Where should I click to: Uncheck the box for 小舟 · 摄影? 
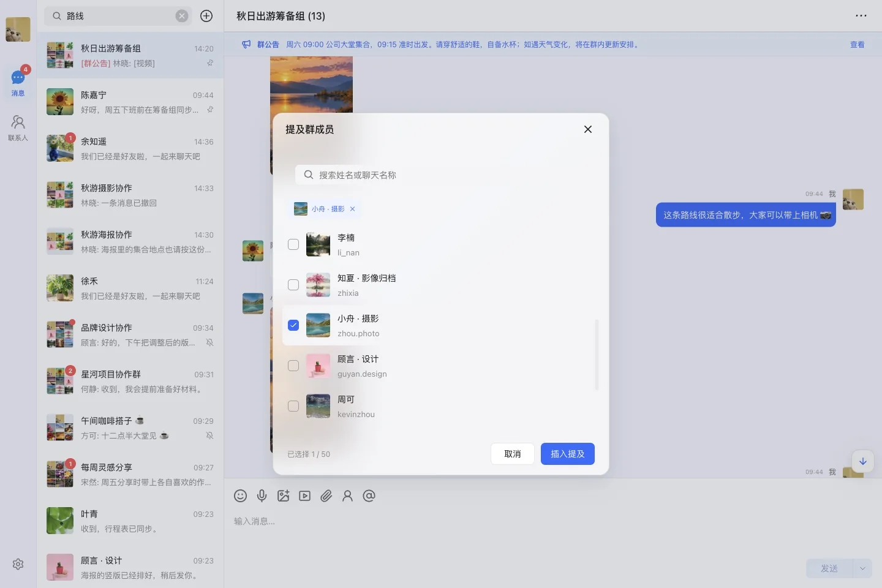[293, 325]
